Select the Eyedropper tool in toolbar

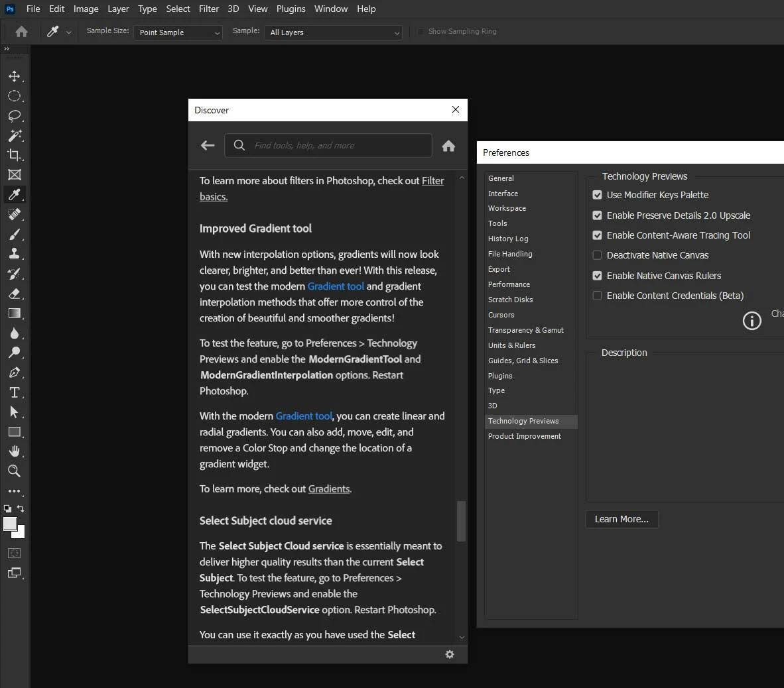tap(15, 194)
